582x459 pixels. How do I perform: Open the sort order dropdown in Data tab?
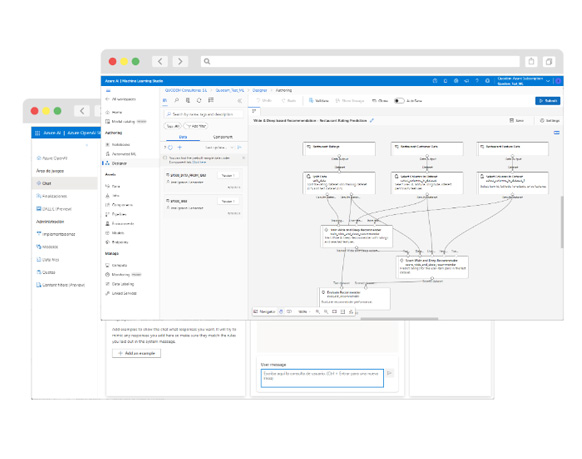pyautogui.click(x=219, y=147)
